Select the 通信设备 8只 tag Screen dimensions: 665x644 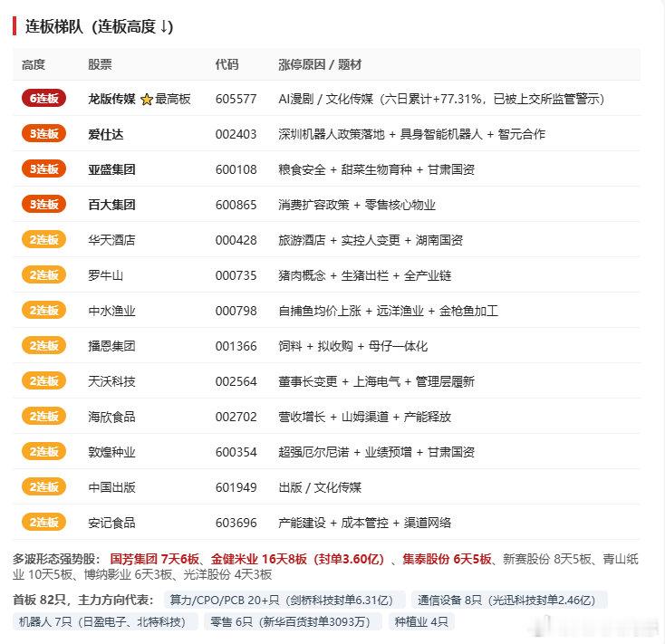coord(509,600)
